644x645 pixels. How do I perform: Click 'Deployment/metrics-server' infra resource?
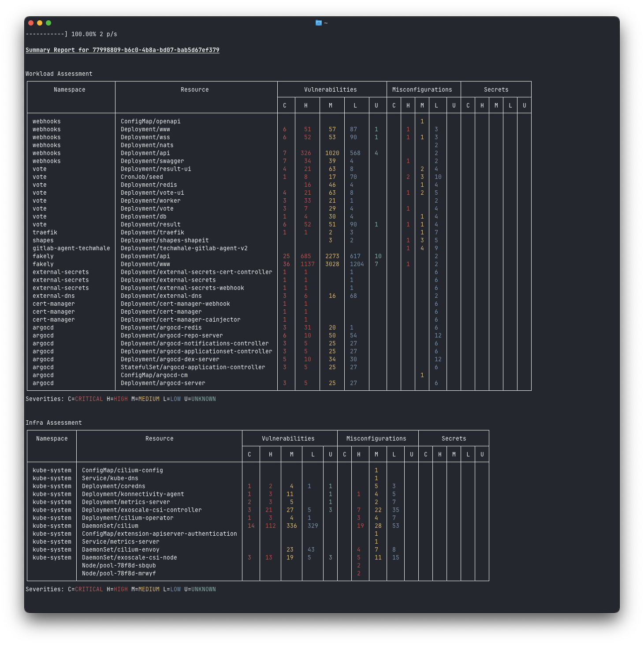(x=126, y=502)
